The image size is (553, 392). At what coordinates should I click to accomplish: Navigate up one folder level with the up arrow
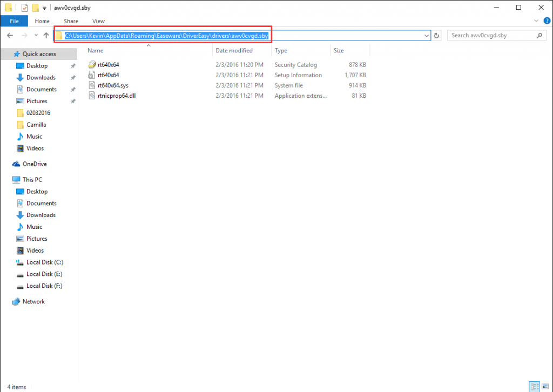46,35
